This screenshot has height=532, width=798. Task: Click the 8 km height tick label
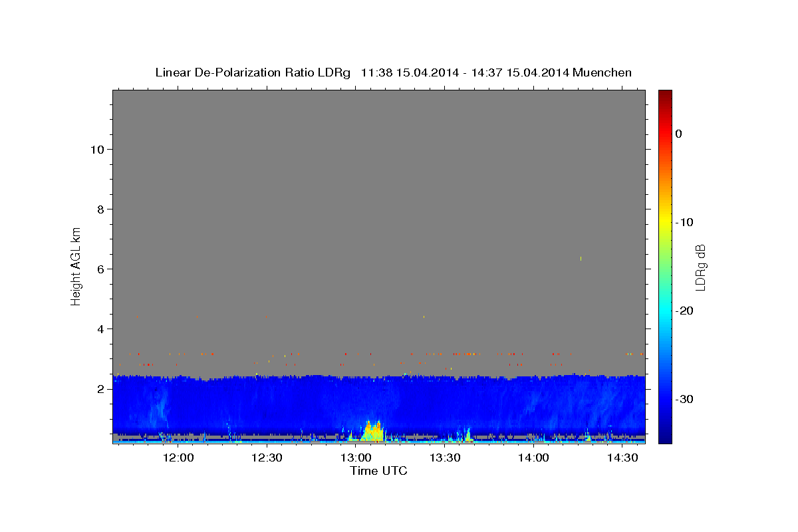[x=100, y=209]
